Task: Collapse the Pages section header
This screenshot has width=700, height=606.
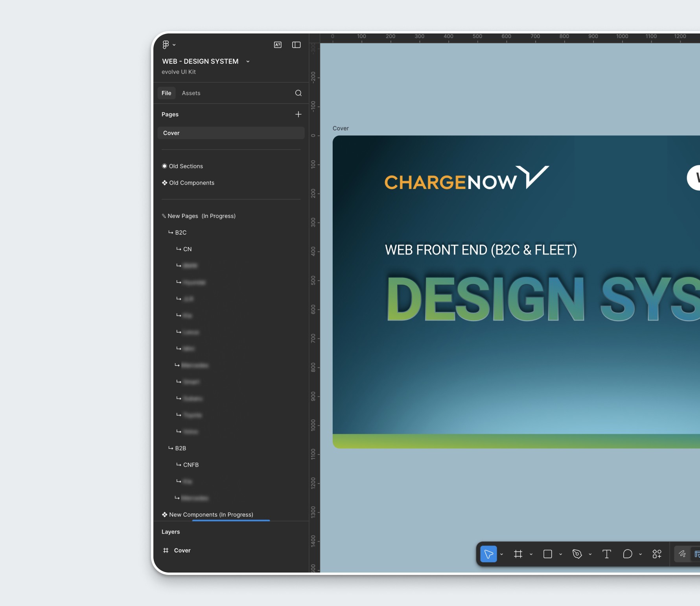Action: point(170,115)
